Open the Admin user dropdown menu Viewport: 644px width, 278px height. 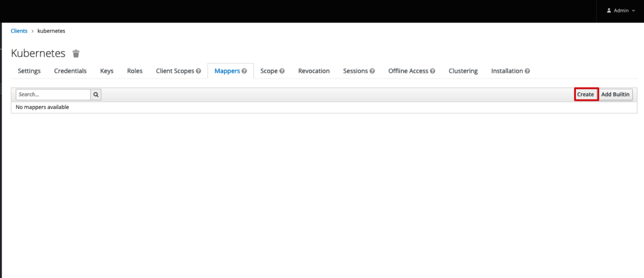621,11
